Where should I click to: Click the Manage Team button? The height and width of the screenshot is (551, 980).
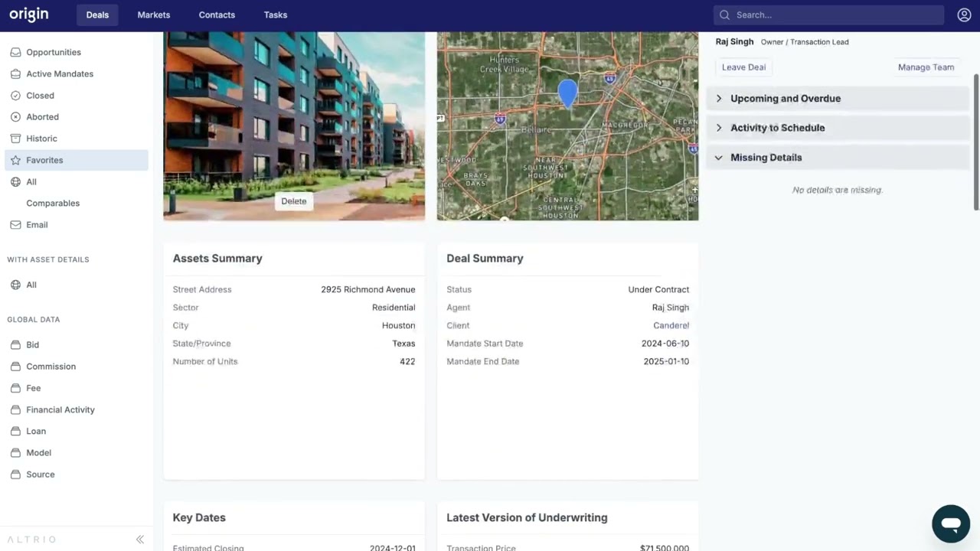point(926,67)
